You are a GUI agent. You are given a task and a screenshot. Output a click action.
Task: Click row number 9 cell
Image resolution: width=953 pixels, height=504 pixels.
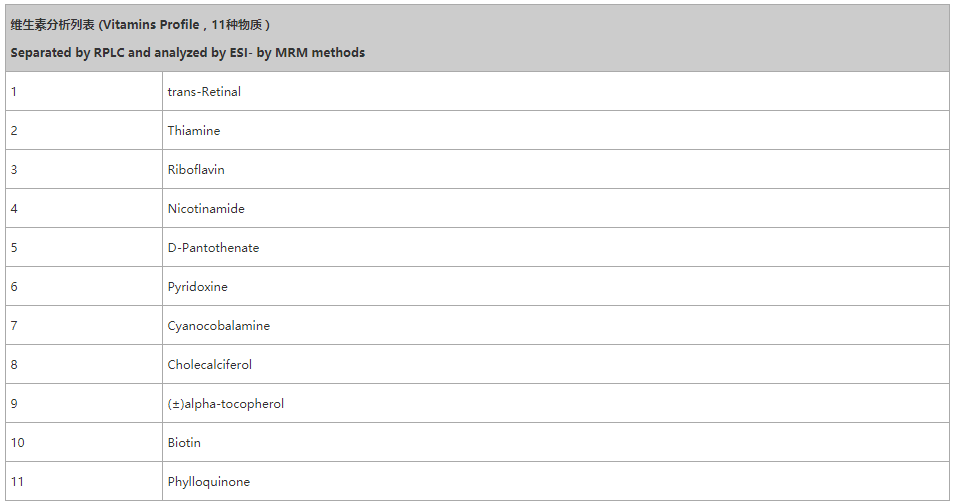14,404
